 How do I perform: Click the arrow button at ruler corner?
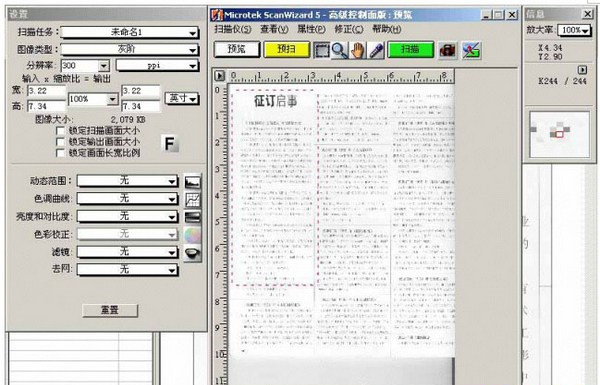(220, 76)
